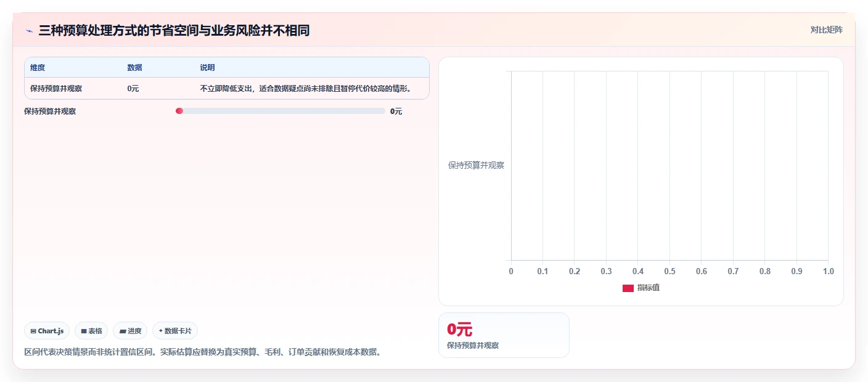
Task: Click the 0.8 tick on chart axis
Action: tap(764, 271)
